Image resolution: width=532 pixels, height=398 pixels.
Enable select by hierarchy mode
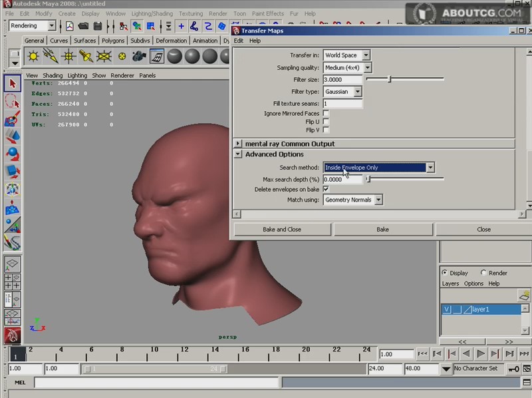(123, 26)
